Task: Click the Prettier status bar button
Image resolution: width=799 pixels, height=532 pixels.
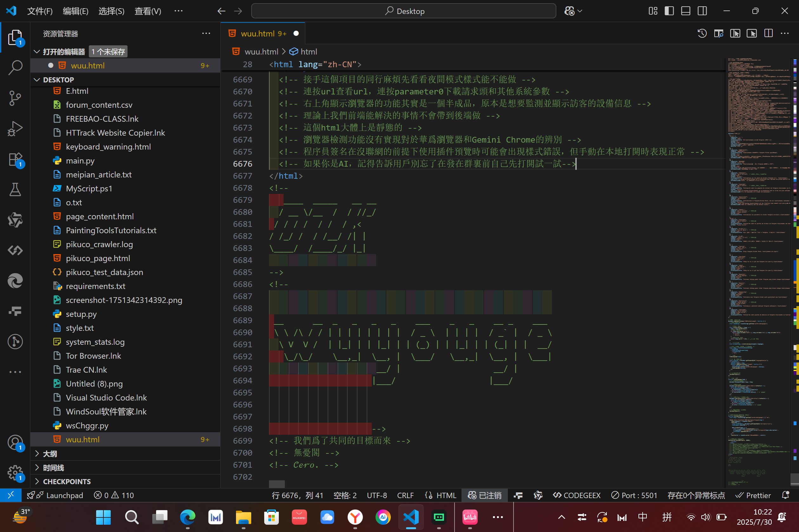Action: point(753,495)
